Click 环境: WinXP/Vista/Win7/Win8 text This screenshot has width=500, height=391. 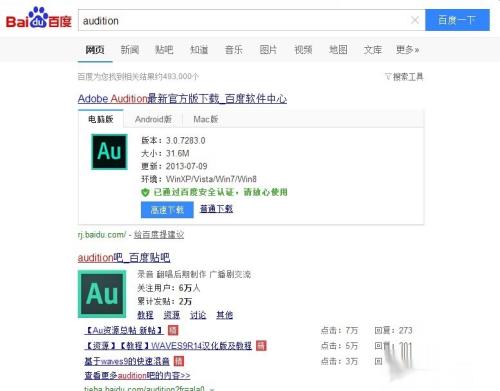(199, 179)
